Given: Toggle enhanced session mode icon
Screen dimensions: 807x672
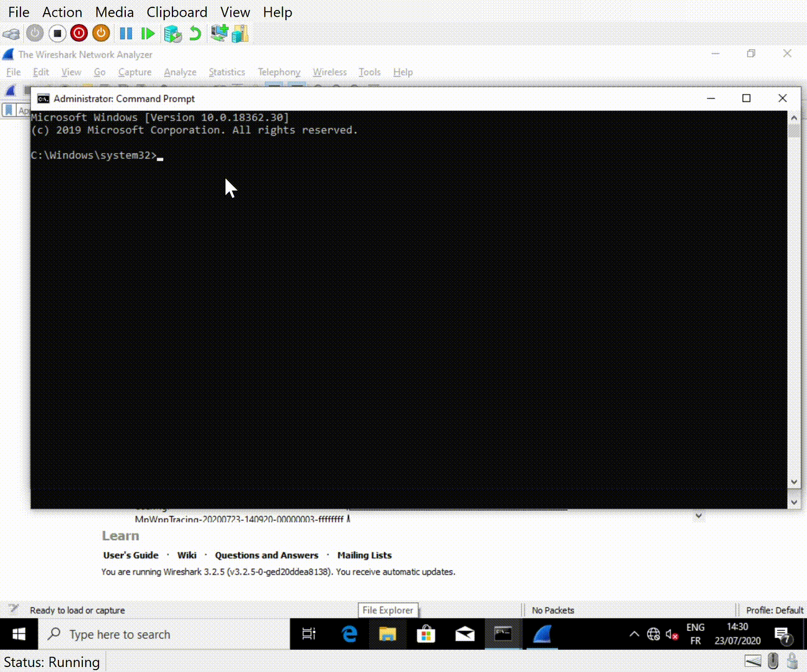Looking at the screenshot, I should click(219, 33).
